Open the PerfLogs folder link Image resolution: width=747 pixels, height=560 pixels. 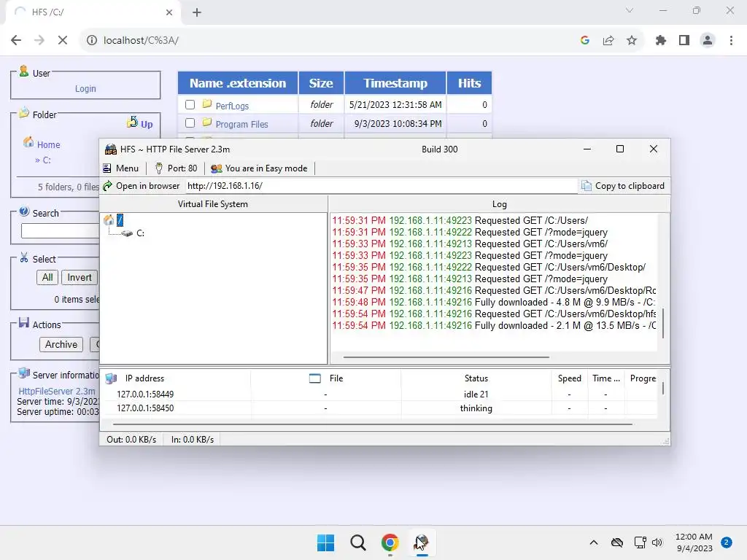tap(232, 106)
